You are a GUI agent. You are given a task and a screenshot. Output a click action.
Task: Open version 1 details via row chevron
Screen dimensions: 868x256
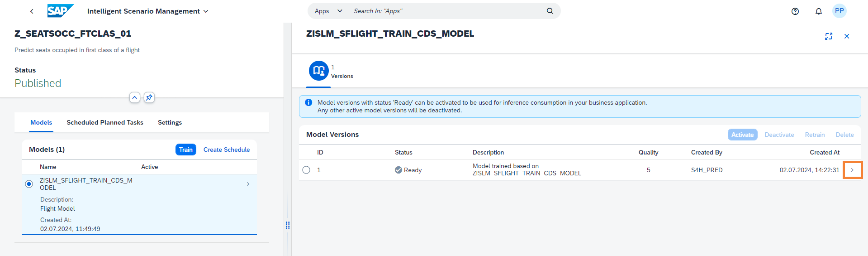[x=852, y=170]
